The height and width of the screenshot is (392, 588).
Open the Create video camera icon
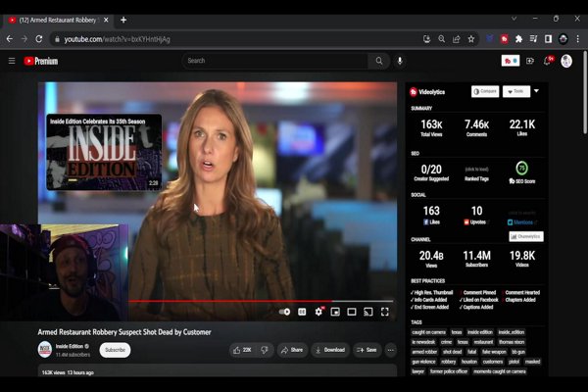pos(530,61)
